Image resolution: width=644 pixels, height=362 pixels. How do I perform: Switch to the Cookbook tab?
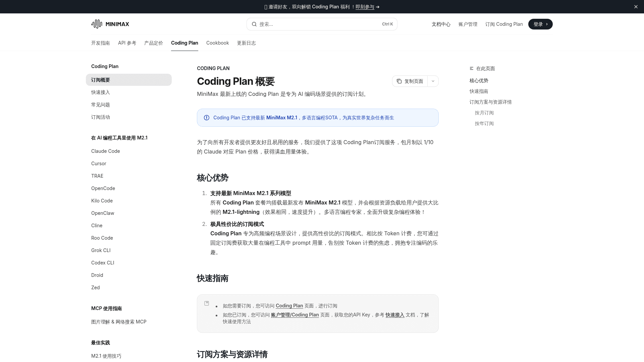click(x=217, y=43)
